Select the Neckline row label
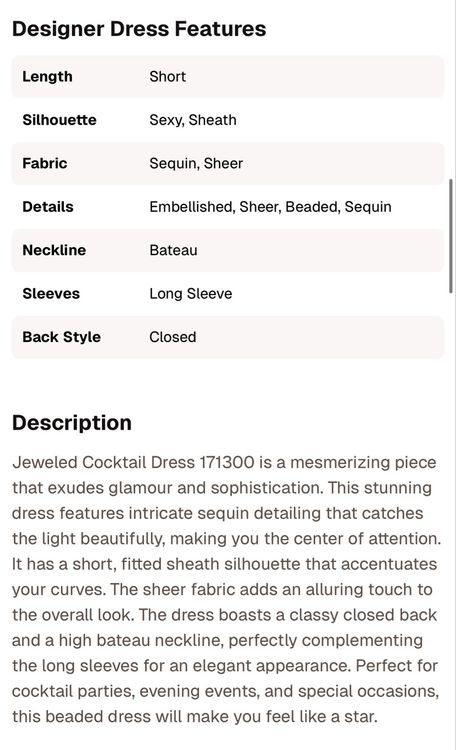Screen dimensions: 456x750 pyautogui.click(x=54, y=250)
